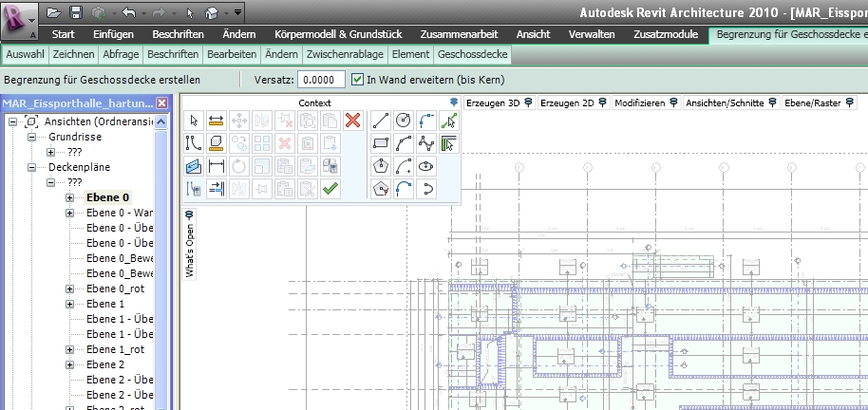
Task: Collapse the Ansichten root tree node
Action: (x=13, y=121)
